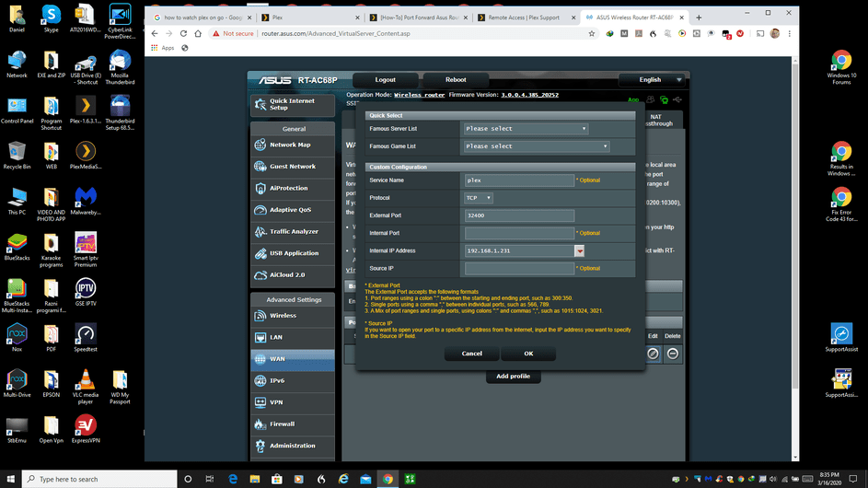Click firmware version link
Image resolution: width=868 pixels, height=488 pixels.
coord(530,95)
